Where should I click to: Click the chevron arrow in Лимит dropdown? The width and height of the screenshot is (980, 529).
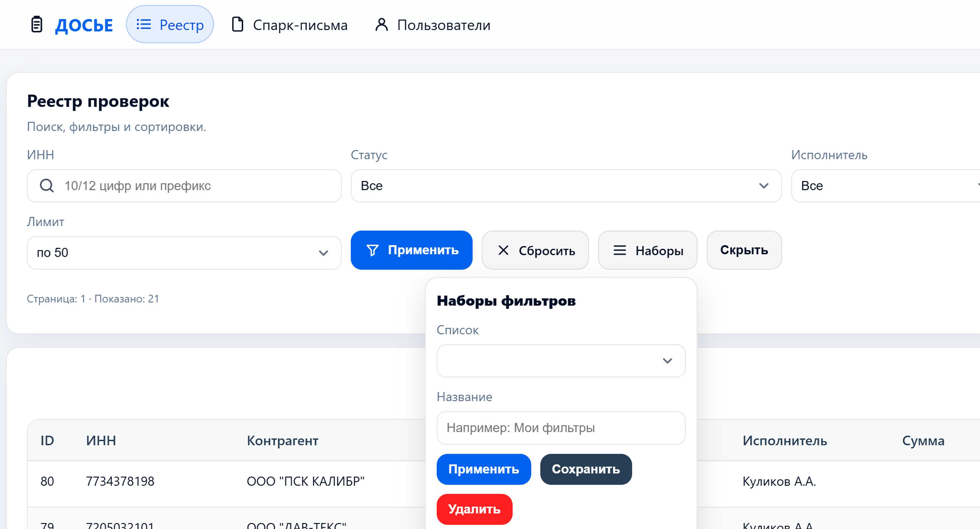click(323, 253)
